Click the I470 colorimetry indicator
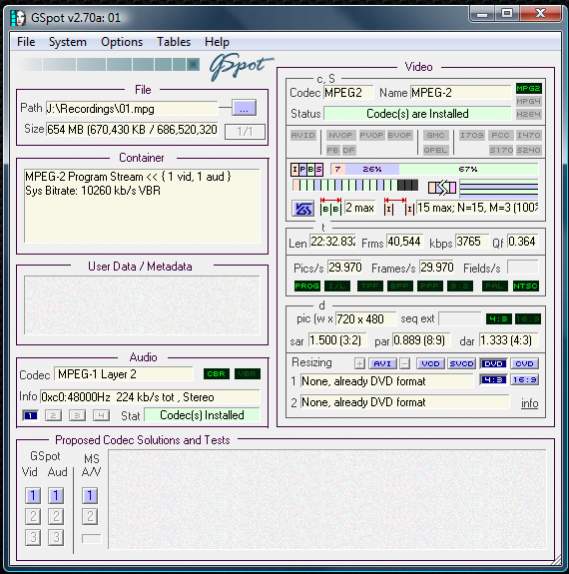 [528, 135]
